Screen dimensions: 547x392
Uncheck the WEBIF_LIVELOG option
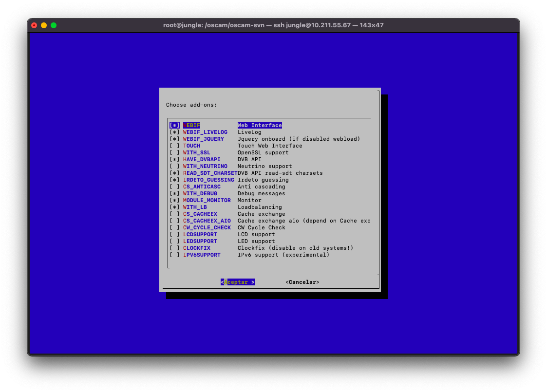click(x=174, y=132)
